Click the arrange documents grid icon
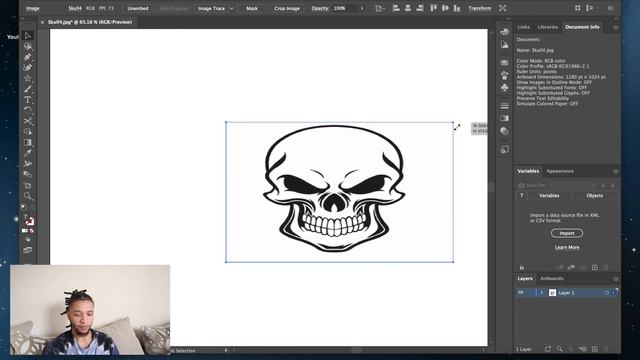640x360 pixels. tap(578, 8)
